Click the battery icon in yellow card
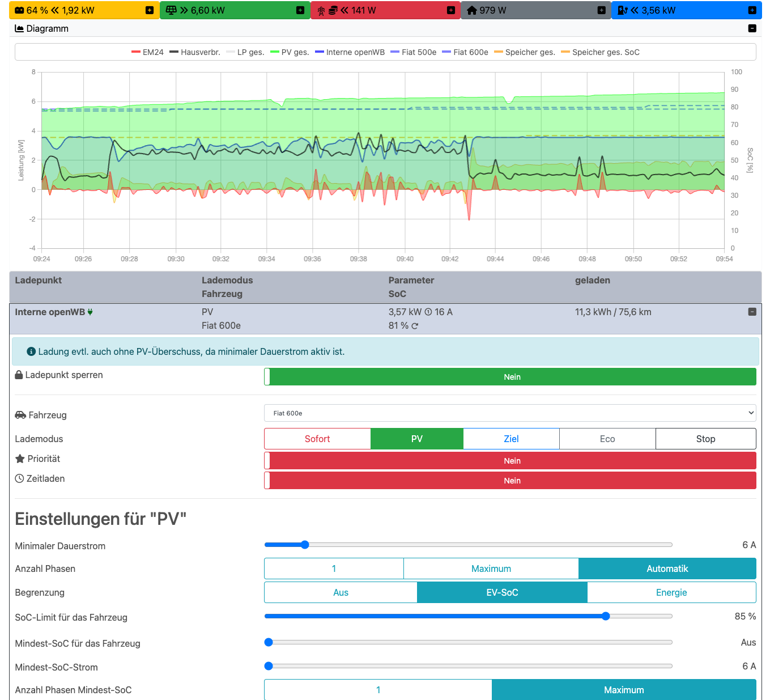770x700 pixels. pos(19,10)
